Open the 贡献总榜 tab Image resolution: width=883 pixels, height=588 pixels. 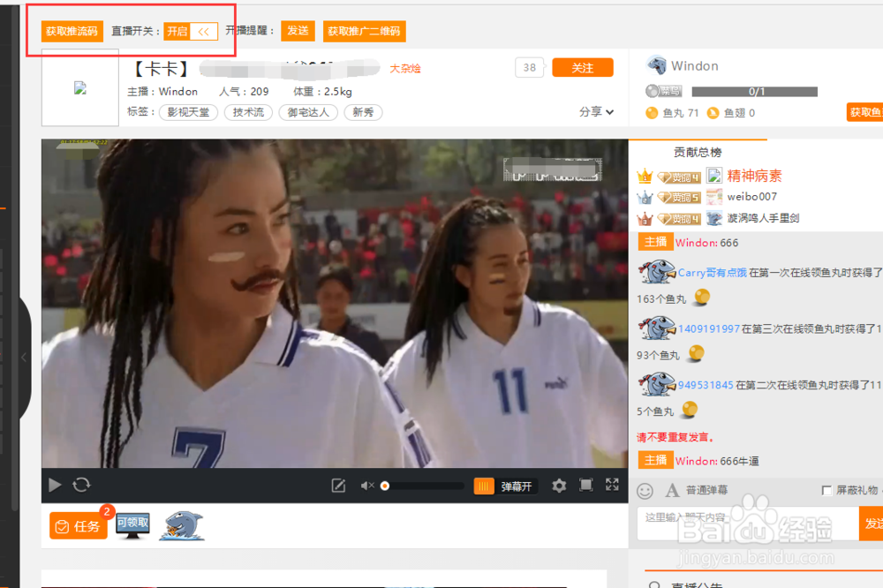point(698,152)
